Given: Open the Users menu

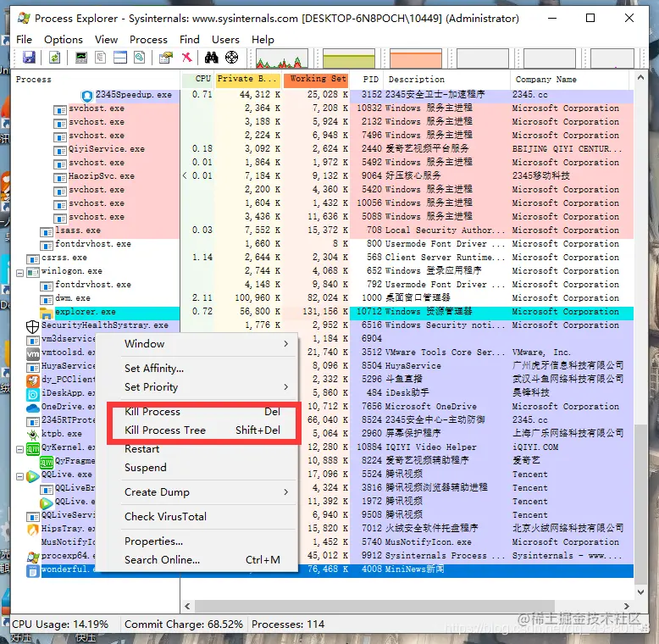Looking at the screenshot, I should (225, 40).
